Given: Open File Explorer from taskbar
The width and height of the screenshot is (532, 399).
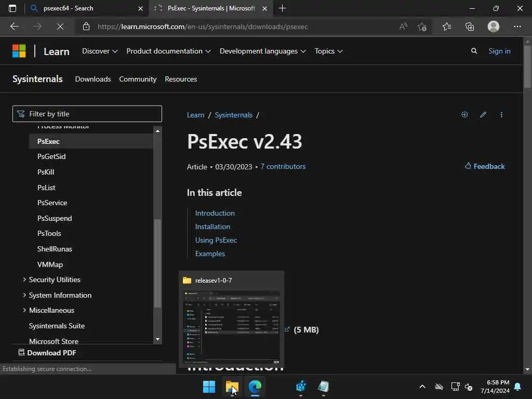Looking at the screenshot, I should [232, 387].
